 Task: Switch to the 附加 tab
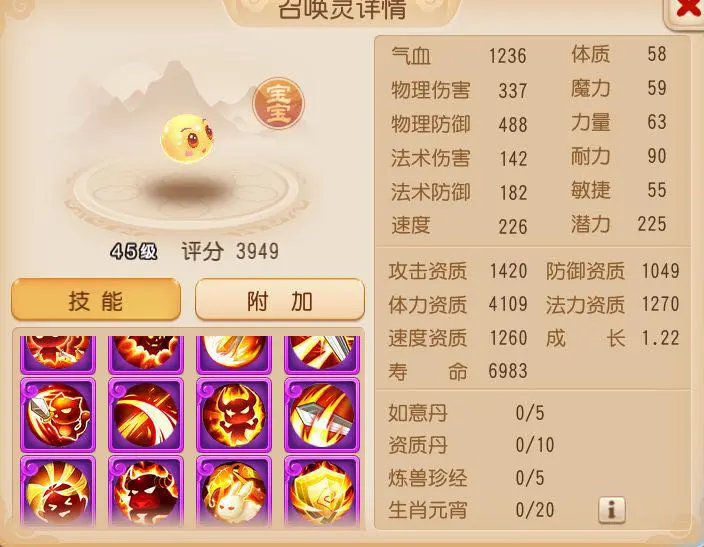tap(280, 300)
